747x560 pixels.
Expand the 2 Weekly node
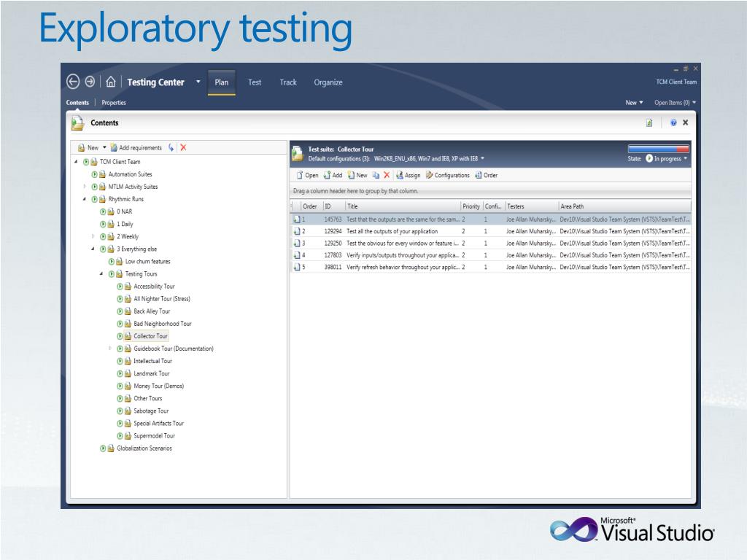click(93, 236)
